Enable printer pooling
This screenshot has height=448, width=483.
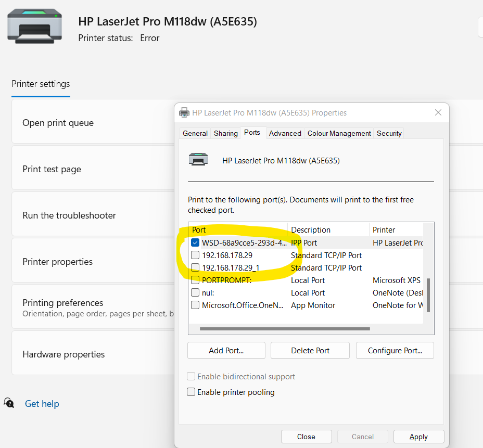click(191, 392)
